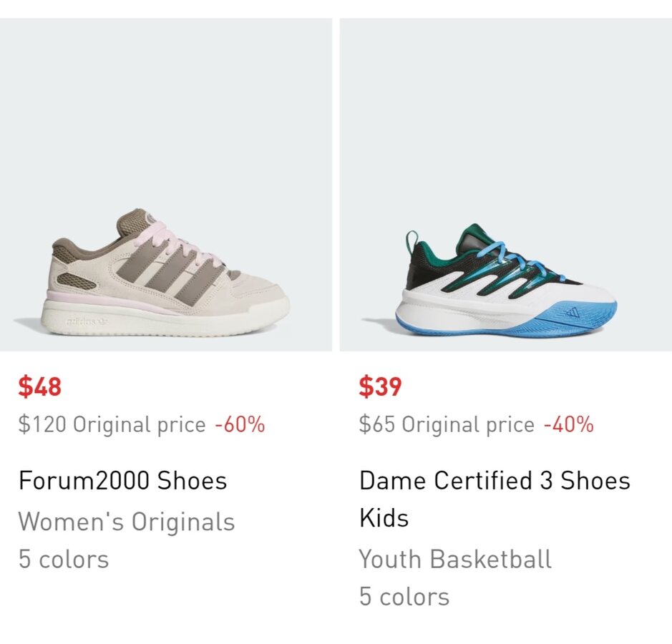View the 5 colors under Forum2000 Shoes
This screenshot has height=644, width=672.
point(64,559)
